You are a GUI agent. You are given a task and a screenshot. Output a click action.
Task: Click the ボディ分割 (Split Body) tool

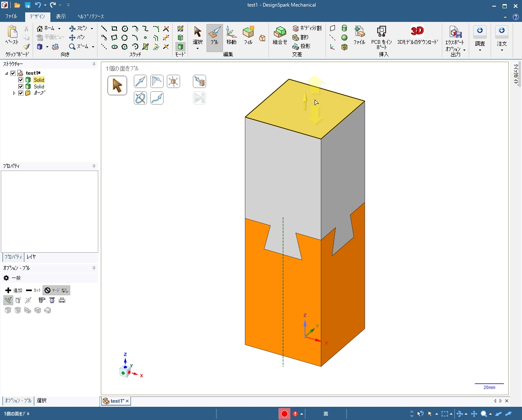pyautogui.click(x=307, y=28)
